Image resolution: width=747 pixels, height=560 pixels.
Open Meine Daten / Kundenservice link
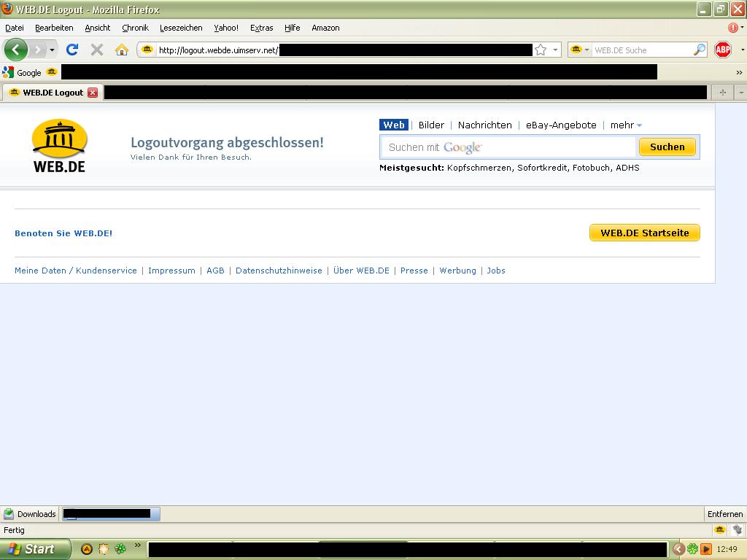click(x=76, y=271)
